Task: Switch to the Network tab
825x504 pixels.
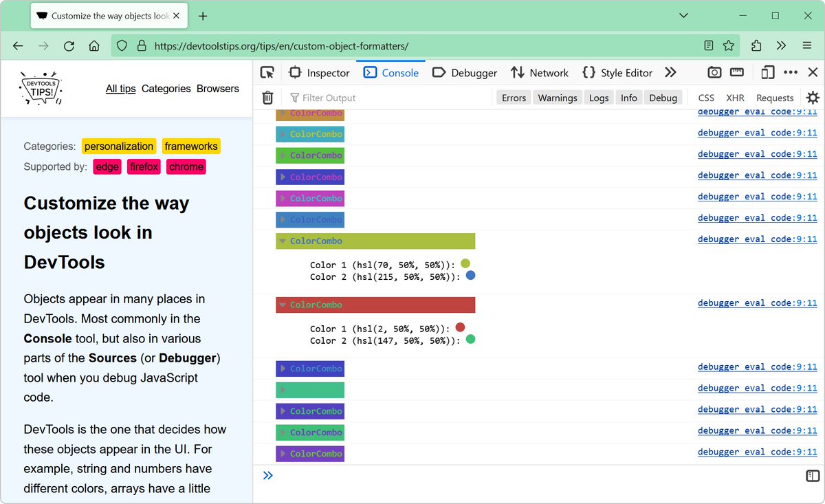Action: click(540, 72)
